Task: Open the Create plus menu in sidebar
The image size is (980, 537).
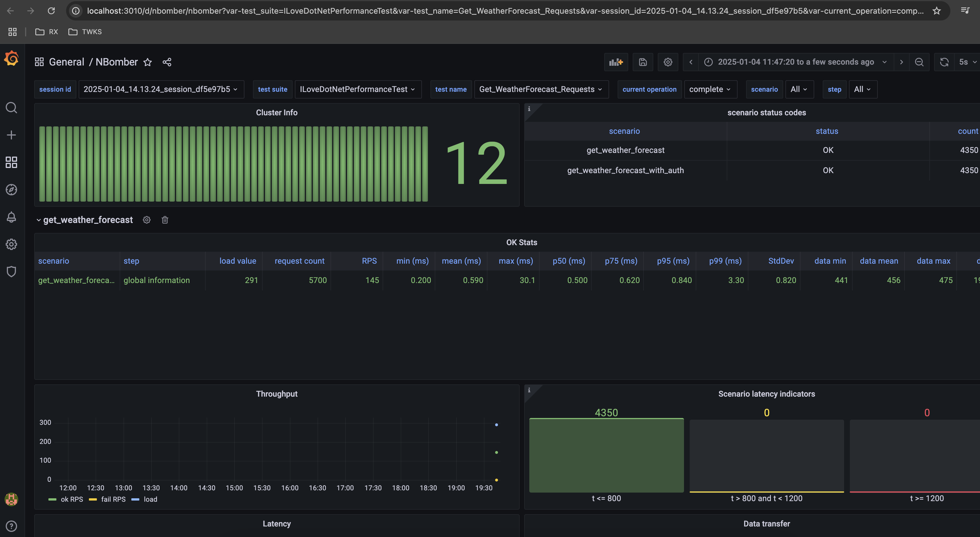Action: point(11,135)
